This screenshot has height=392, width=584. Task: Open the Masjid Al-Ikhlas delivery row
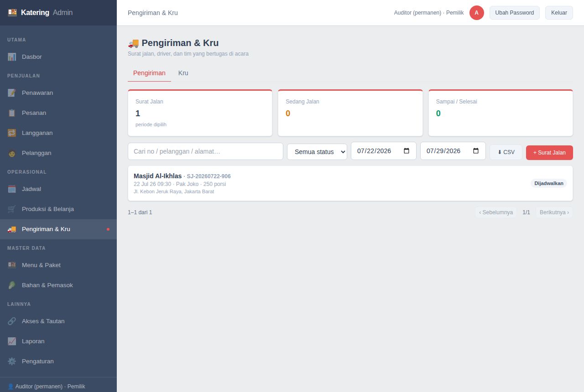coord(350,183)
